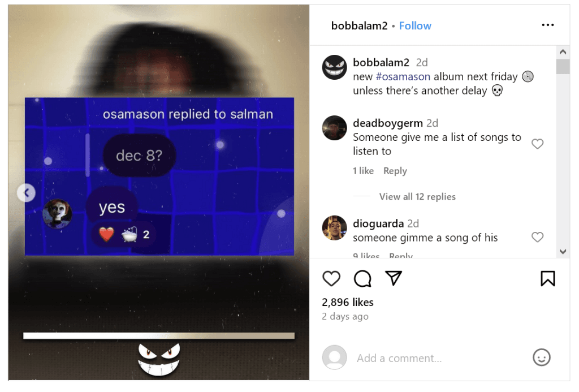Screen dimensions: 579x392
Task: Click the Add a comment field
Action: coord(439,358)
